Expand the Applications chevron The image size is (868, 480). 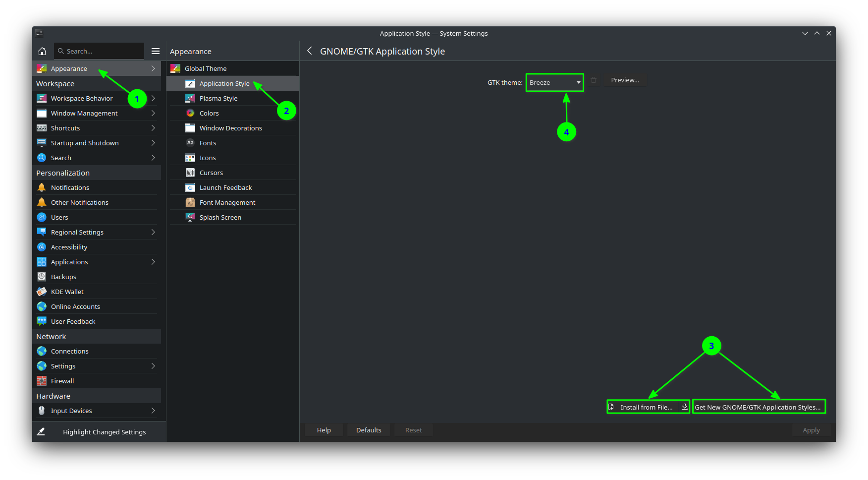tap(153, 262)
